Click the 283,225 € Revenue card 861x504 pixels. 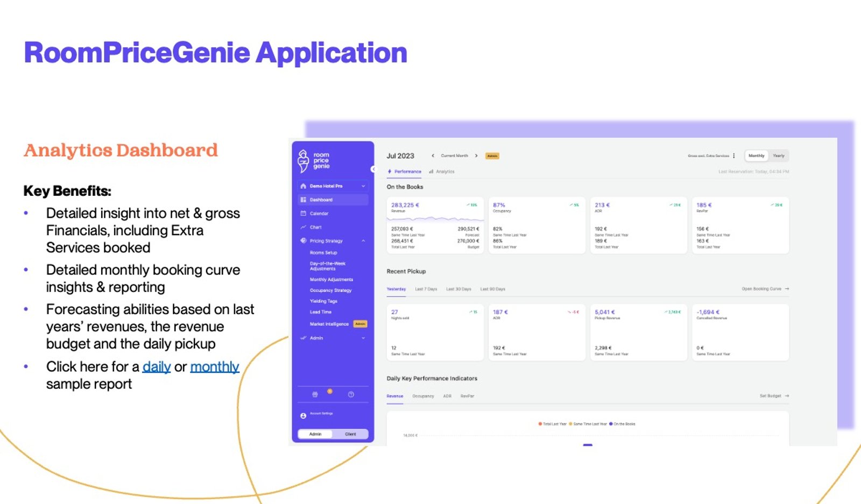coord(435,225)
